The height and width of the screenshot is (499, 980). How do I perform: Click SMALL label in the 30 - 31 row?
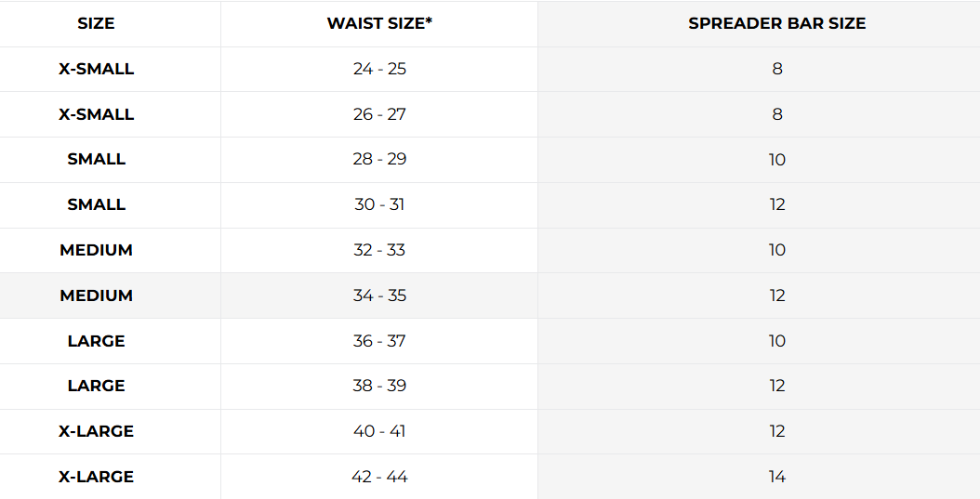[x=96, y=204]
